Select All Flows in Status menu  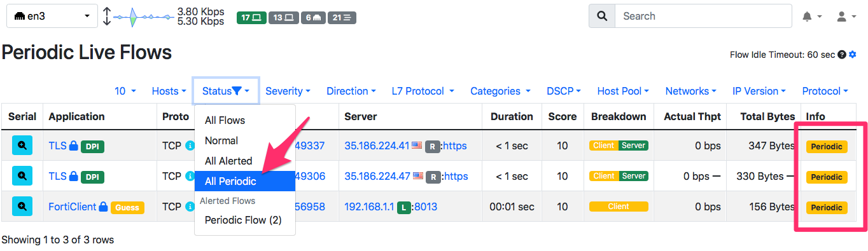click(245, 120)
